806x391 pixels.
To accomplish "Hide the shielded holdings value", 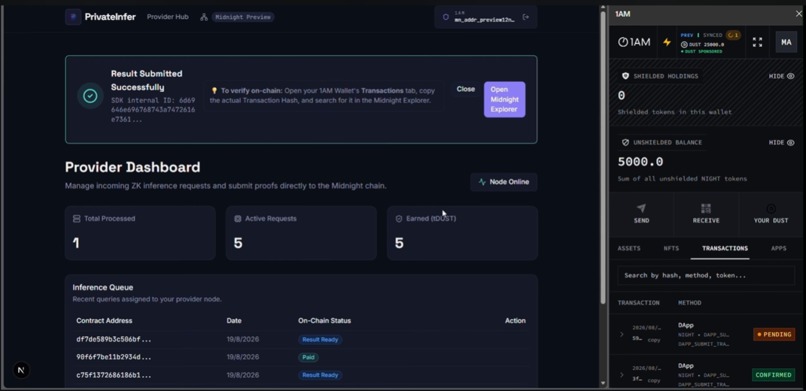I will [781, 76].
